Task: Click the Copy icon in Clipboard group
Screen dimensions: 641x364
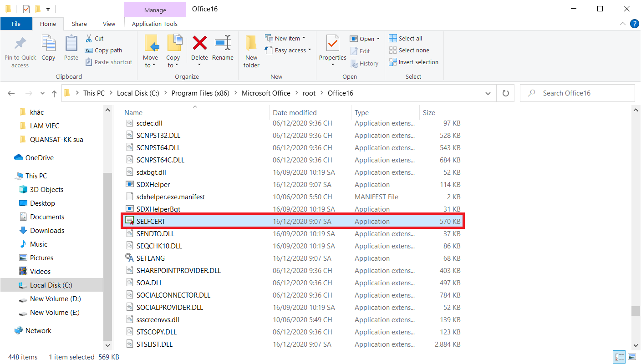Action: [x=48, y=44]
